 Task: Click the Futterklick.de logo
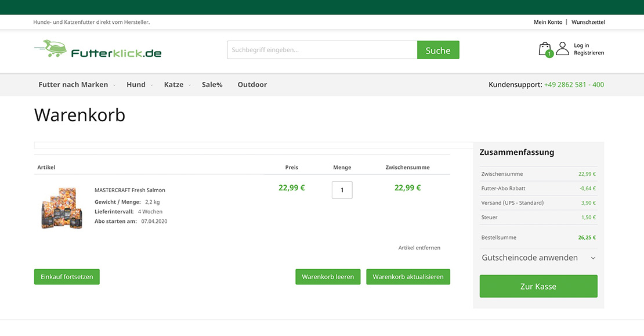98,50
